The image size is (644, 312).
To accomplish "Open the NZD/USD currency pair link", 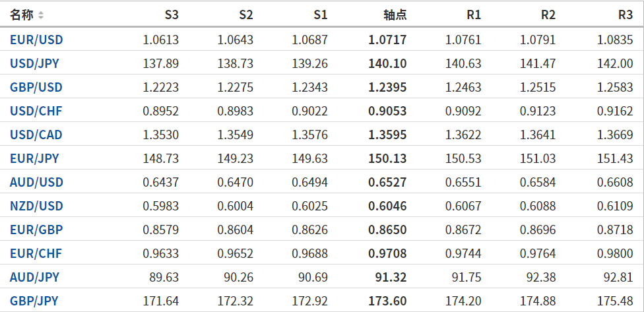I will [x=36, y=206].
